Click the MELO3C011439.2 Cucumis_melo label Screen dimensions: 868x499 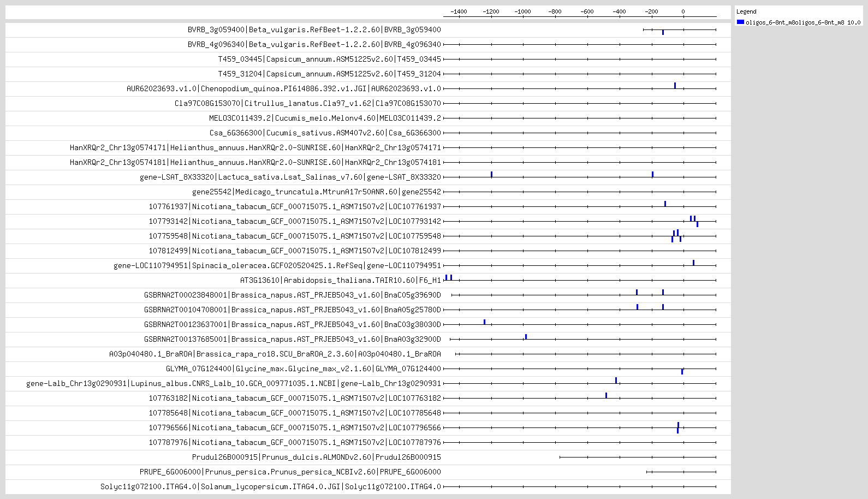325,118
